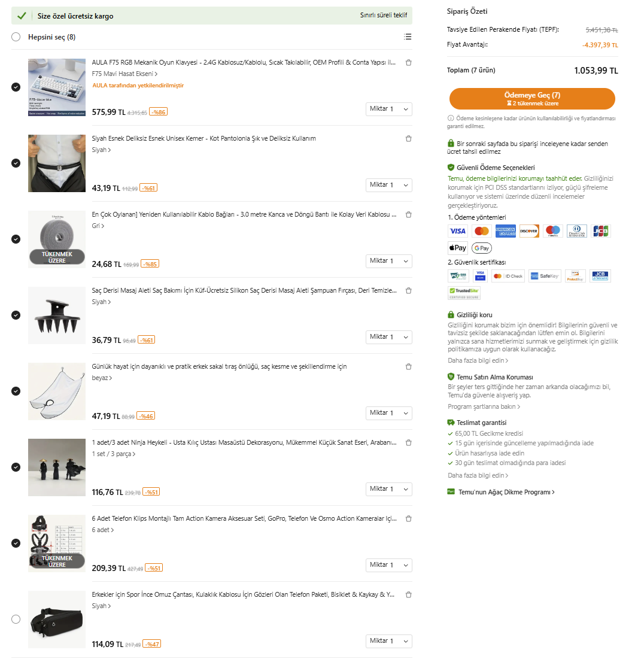The height and width of the screenshot is (659, 644).
Task: Toggle the Hepsini seç select-all radio
Action: [x=16, y=37]
